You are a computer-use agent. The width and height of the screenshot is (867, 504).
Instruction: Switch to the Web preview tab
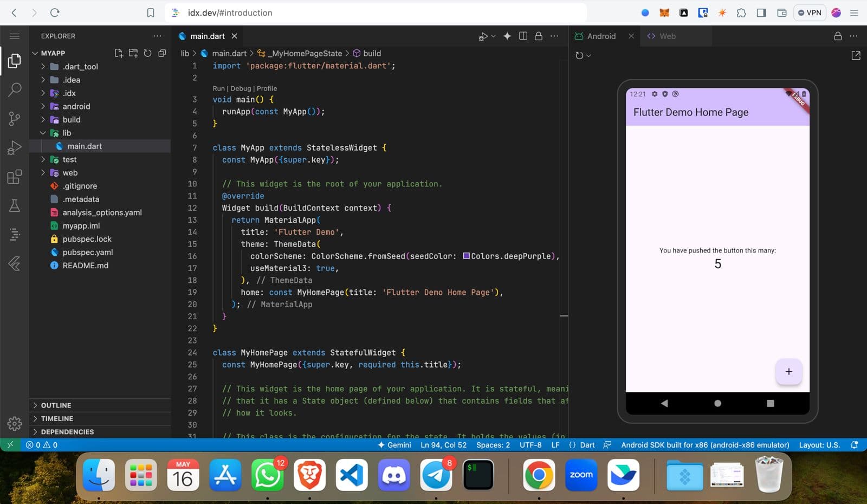pyautogui.click(x=667, y=36)
